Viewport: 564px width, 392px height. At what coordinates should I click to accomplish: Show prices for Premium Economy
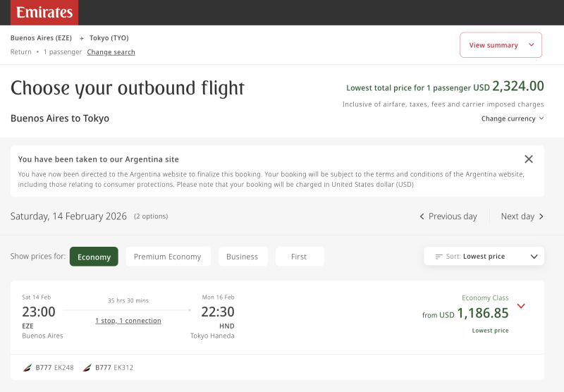click(167, 257)
